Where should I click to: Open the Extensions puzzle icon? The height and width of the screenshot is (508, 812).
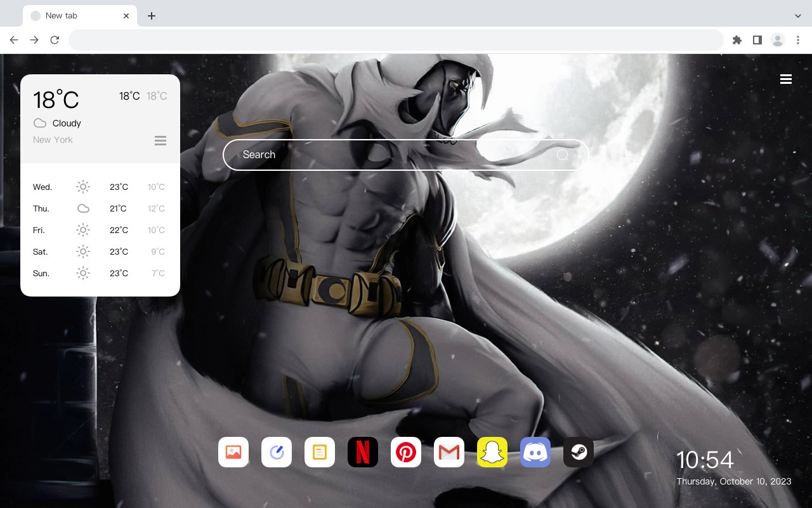click(x=737, y=40)
